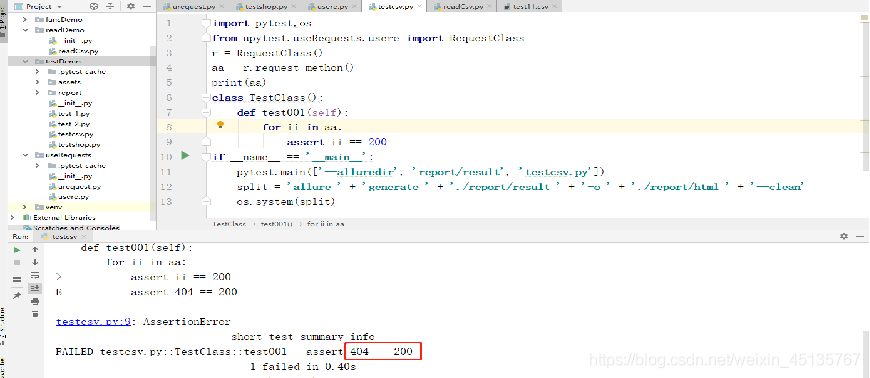870x378 pixels.
Task: Open Project panel settings gear
Action: pos(130,6)
